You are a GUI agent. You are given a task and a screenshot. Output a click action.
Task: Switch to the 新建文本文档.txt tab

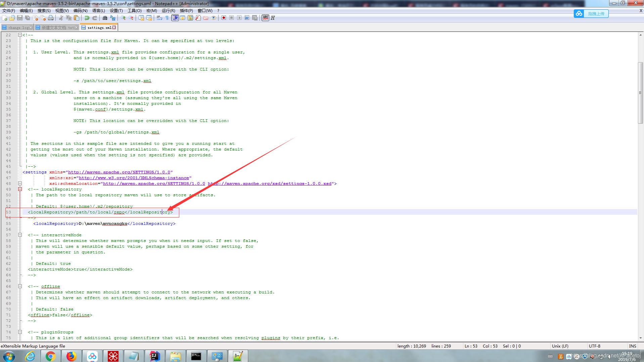(x=56, y=28)
